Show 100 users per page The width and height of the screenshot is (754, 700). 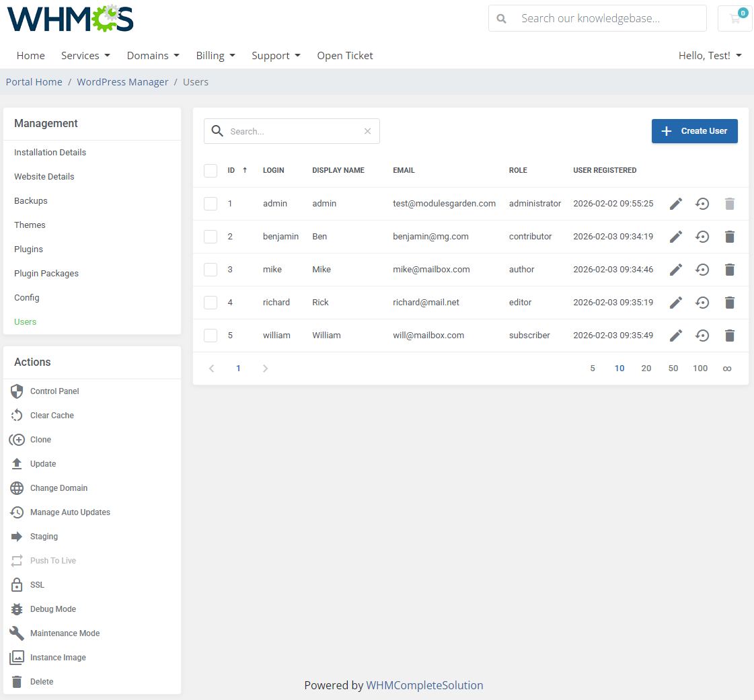(x=700, y=368)
